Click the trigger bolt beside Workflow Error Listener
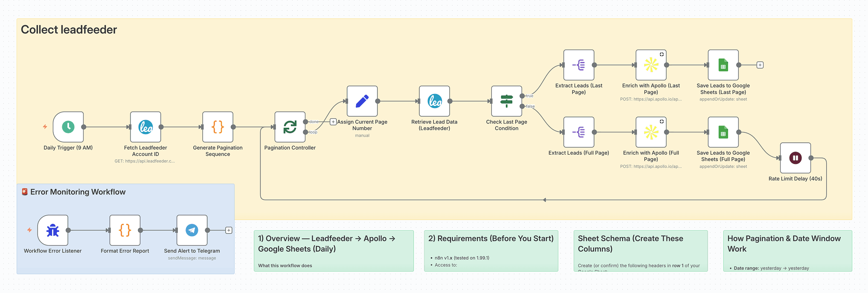 point(29,230)
